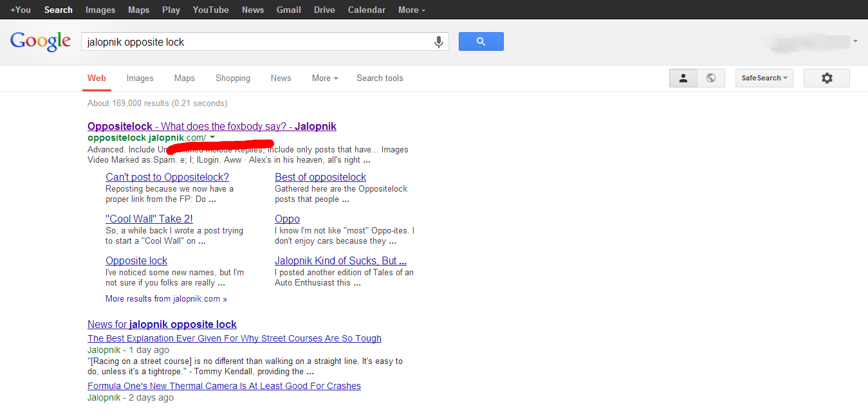Open Maps in the black top bar
This screenshot has width=868, height=418.
click(x=138, y=10)
